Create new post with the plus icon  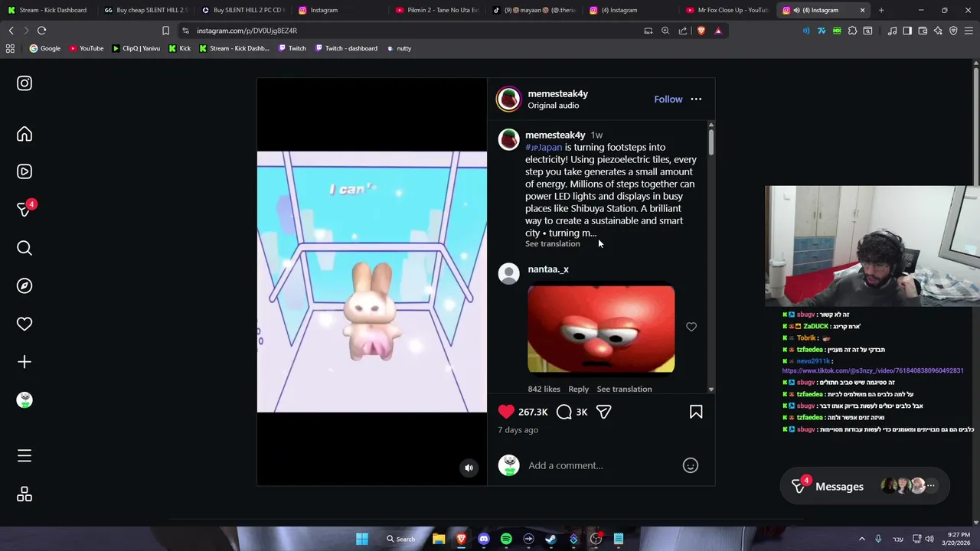24,362
